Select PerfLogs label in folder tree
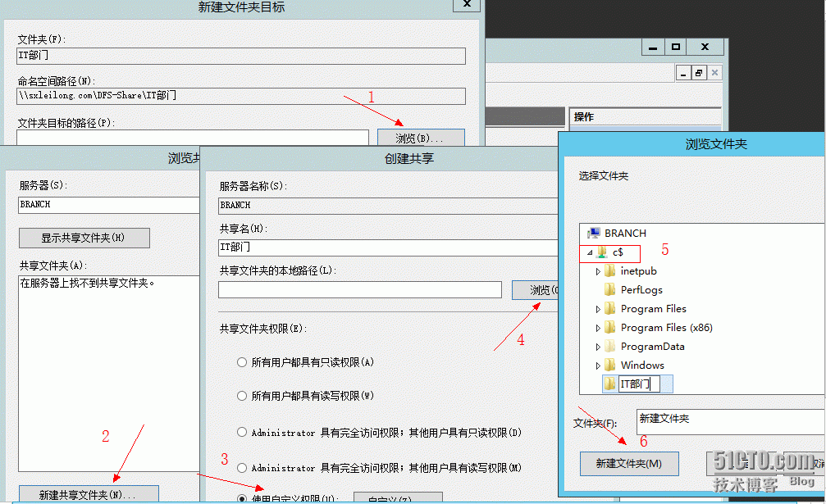This screenshot has width=826, height=504. click(641, 290)
